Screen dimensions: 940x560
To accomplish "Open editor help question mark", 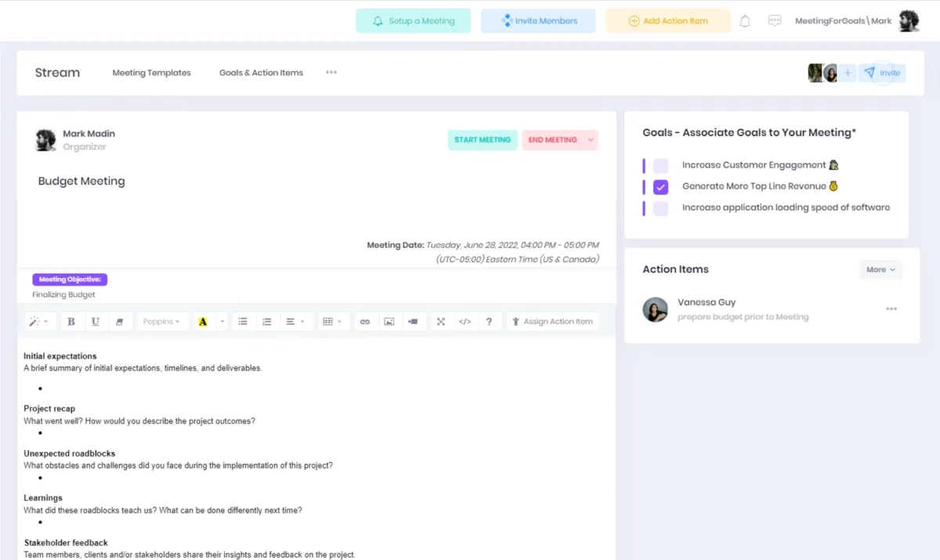I will (x=489, y=322).
